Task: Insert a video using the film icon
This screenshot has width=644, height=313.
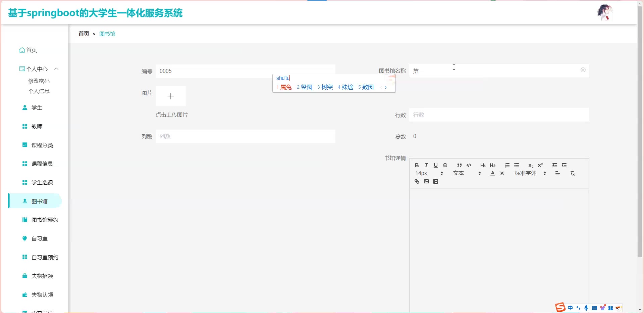Action: click(x=436, y=182)
